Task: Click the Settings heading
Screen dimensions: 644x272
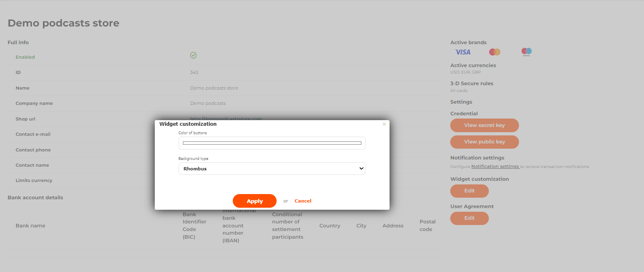Action: point(461,102)
